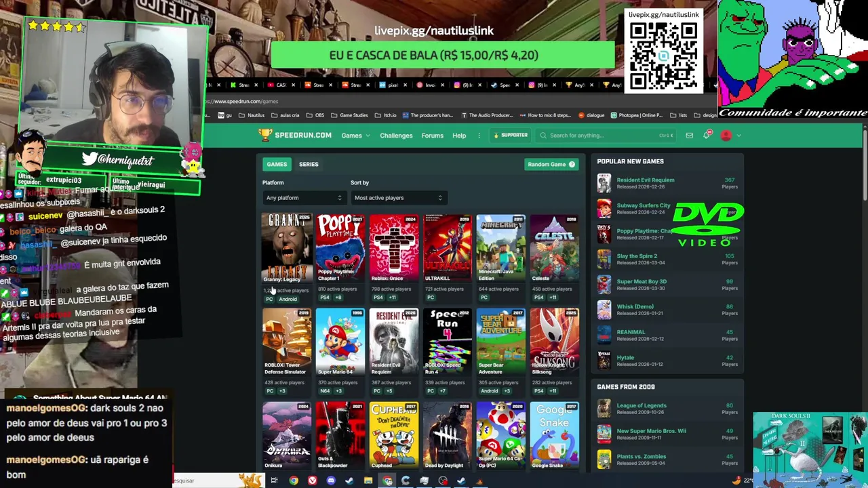Screen dimensions: 868x488
Task: Open Vivaldi browser from the taskbar
Action: tap(312, 481)
